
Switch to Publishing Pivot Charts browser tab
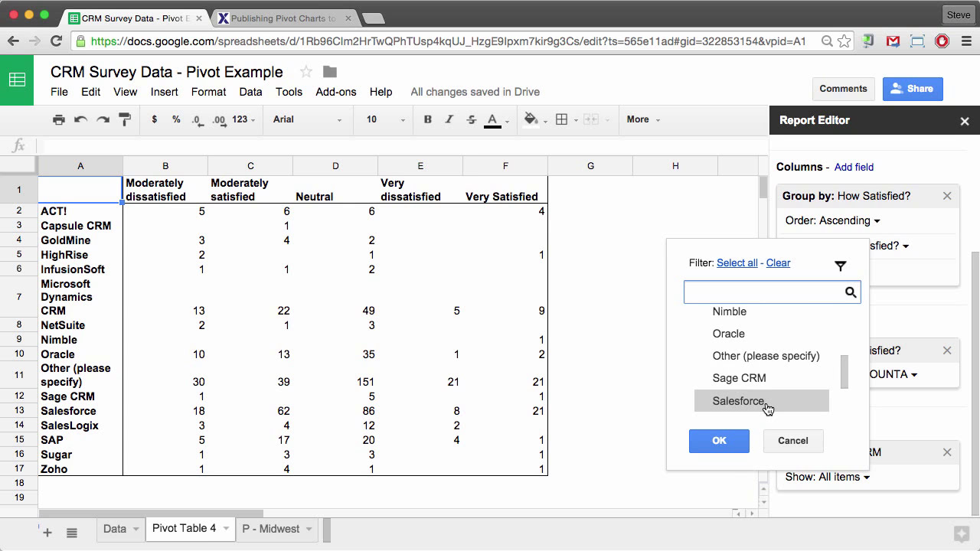pos(283,18)
